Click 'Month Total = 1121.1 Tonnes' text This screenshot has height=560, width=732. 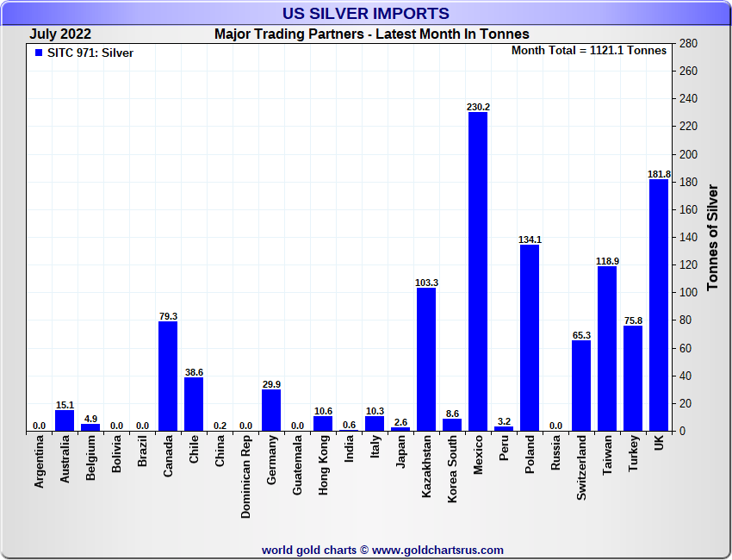pos(589,51)
